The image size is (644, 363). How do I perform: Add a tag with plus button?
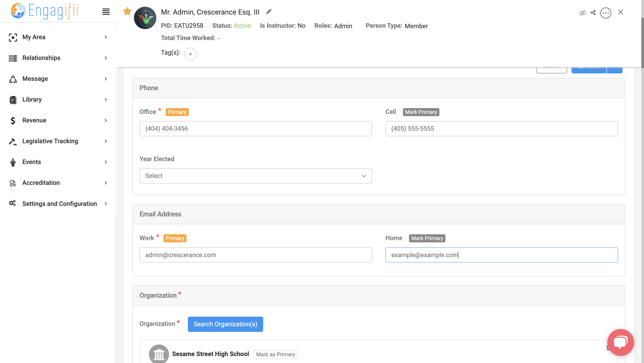tap(190, 54)
